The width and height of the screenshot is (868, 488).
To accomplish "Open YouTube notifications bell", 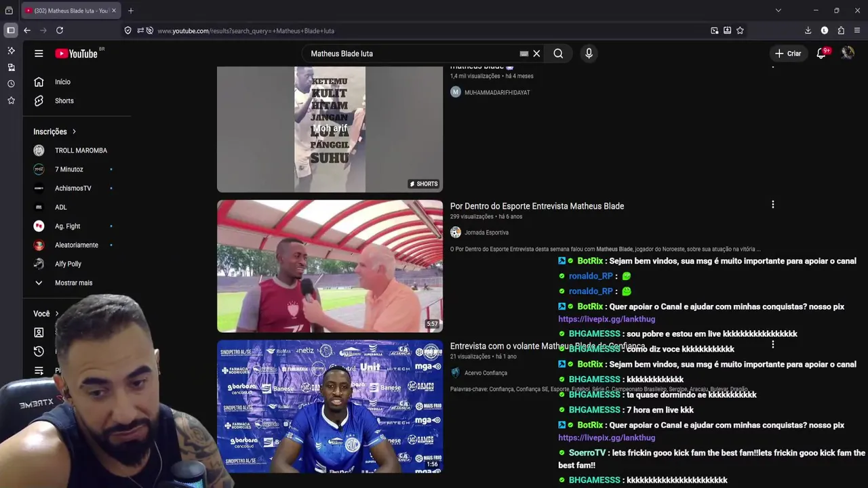I will point(821,54).
